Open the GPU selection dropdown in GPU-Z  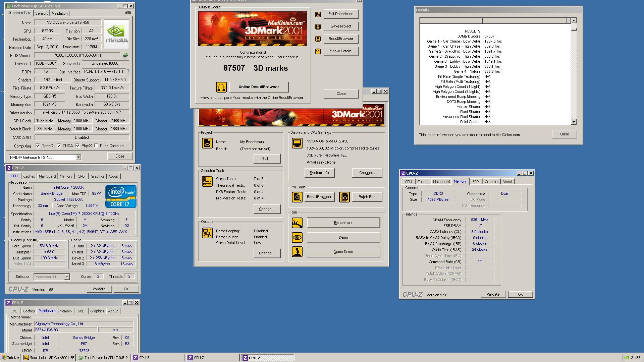(78, 158)
